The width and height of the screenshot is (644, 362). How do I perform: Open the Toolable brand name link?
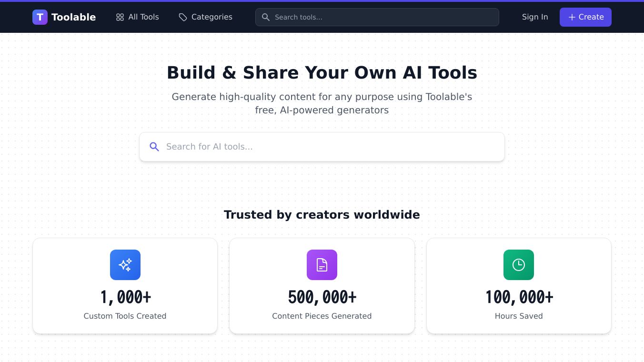[x=73, y=17]
